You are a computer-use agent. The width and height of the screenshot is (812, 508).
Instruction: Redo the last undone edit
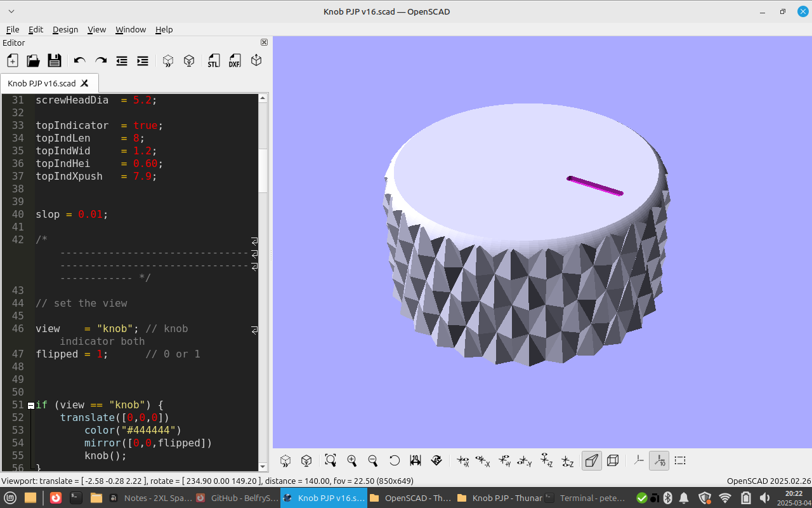(x=101, y=60)
